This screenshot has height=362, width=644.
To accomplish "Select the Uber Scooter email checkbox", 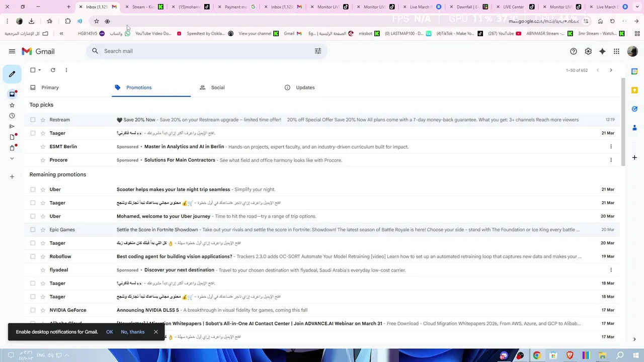I will (33, 190).
